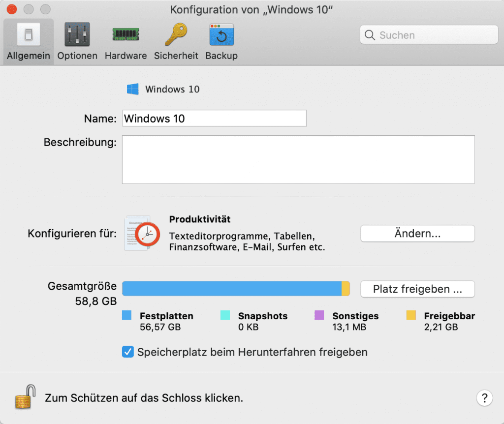504x424 pixels.
Task: Uncheck Speicherplatz beim Herunterfahren freigeben
Action: [x=128, y=352]
